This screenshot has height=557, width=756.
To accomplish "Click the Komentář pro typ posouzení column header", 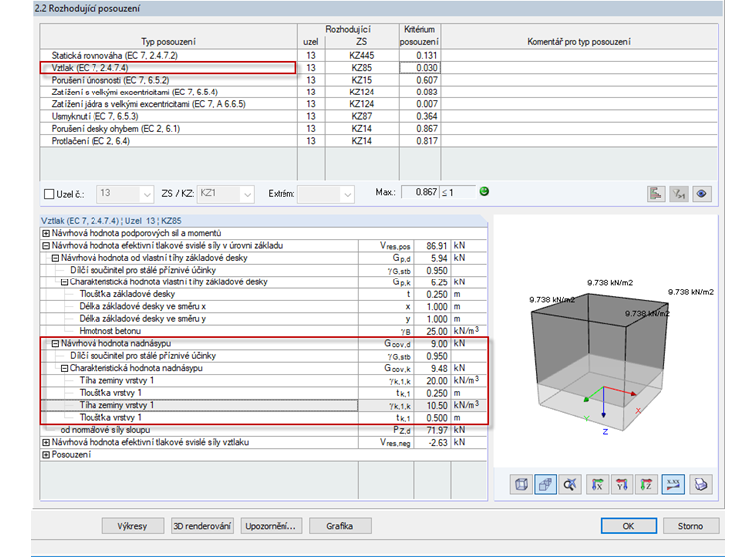I will (579, 36).
